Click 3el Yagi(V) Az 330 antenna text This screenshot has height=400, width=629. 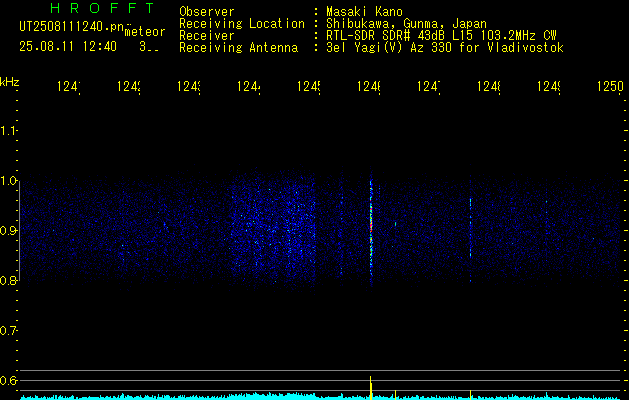coord(445,48)
